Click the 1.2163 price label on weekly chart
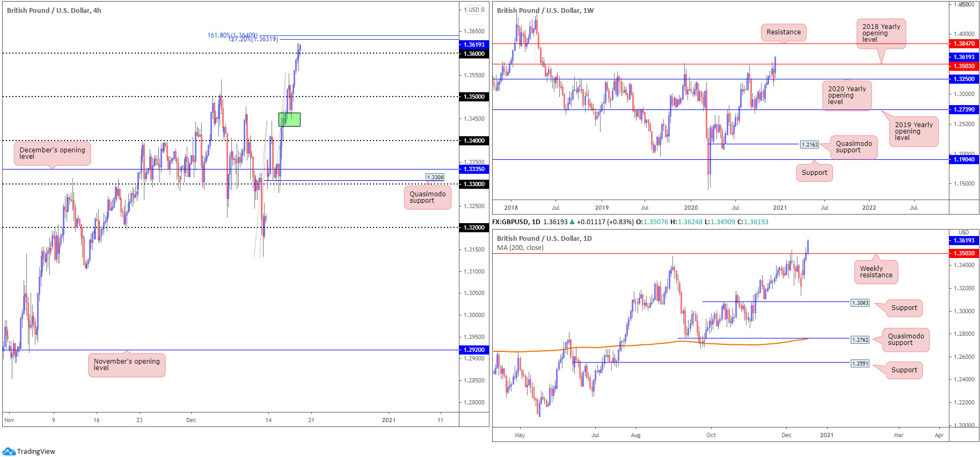 809,144
